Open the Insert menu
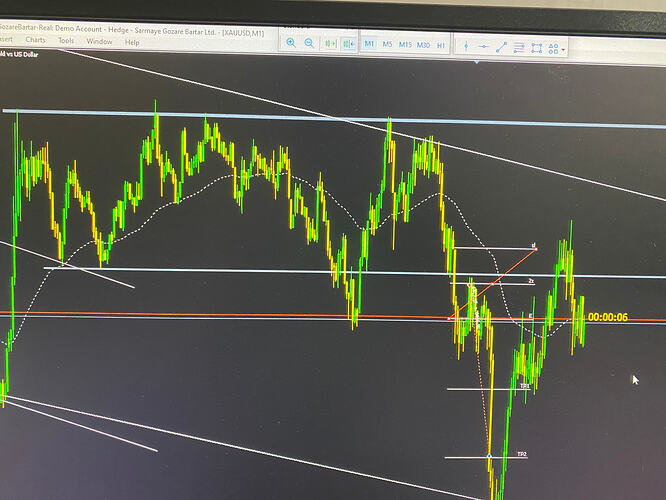 pos(6,39)
